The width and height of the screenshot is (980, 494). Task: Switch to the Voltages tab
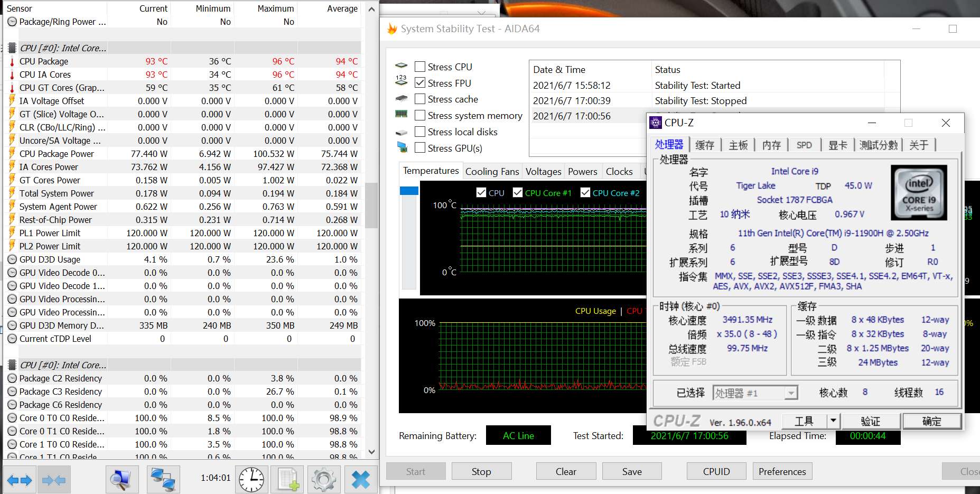(x=543, y=172)
